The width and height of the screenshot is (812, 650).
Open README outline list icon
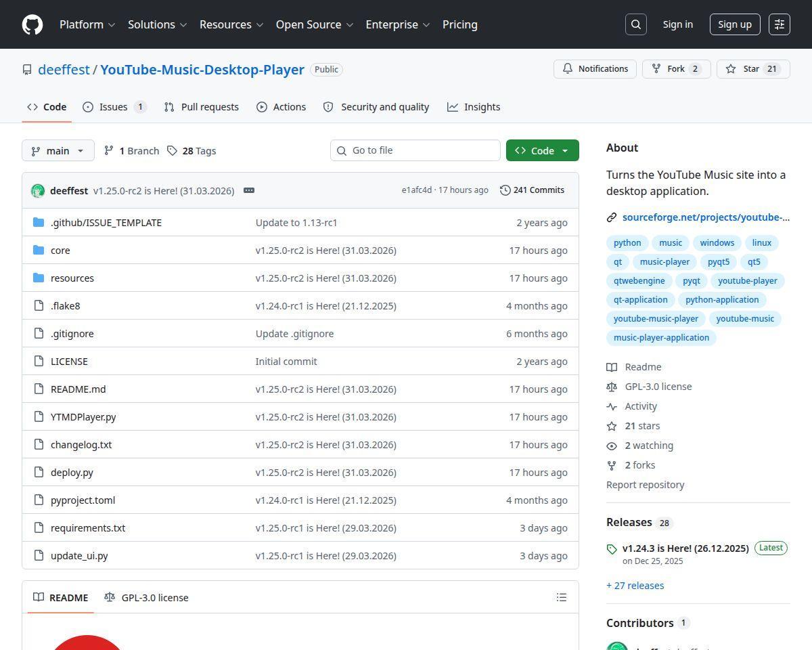(561, 597)
